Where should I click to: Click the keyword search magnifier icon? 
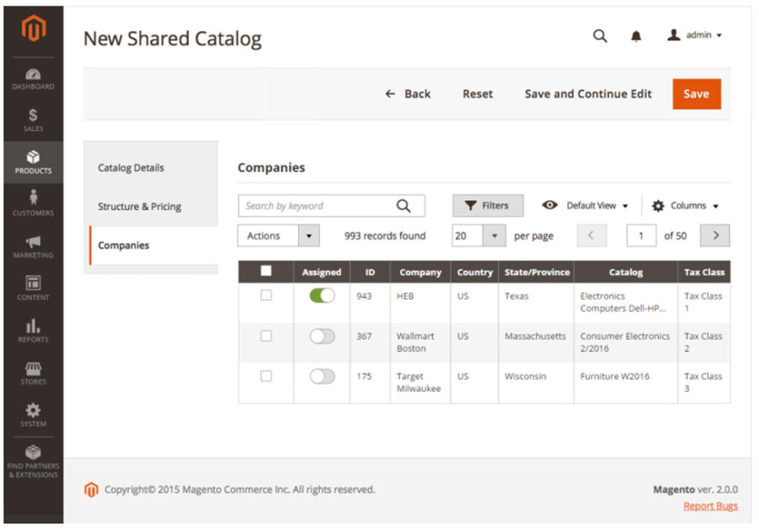403,206
